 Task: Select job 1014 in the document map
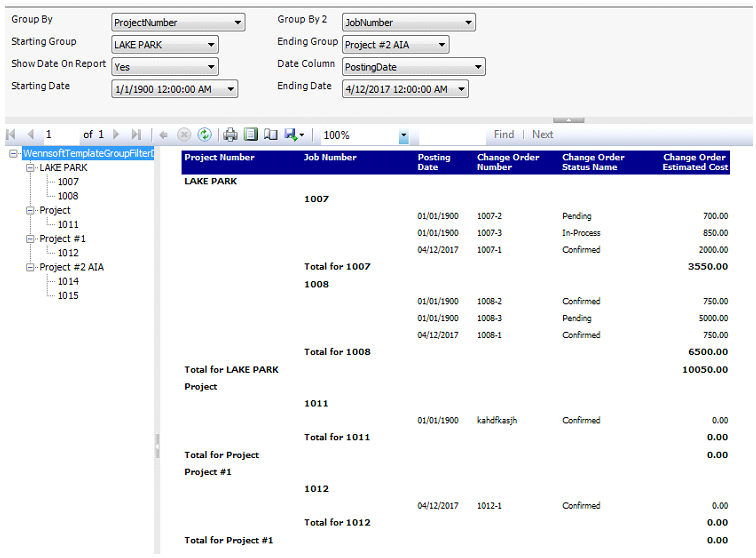pos(68,281)
